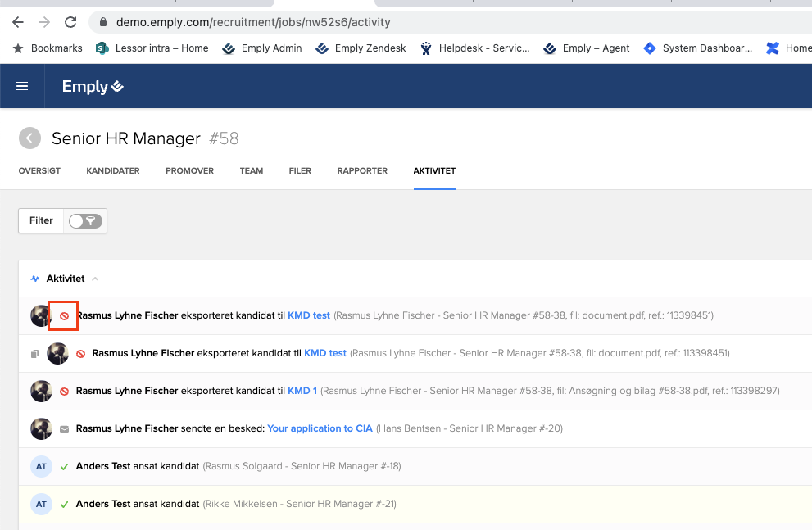Click the red blocked icon in first activity
This screenshot has height=530, width=812.
64,316
